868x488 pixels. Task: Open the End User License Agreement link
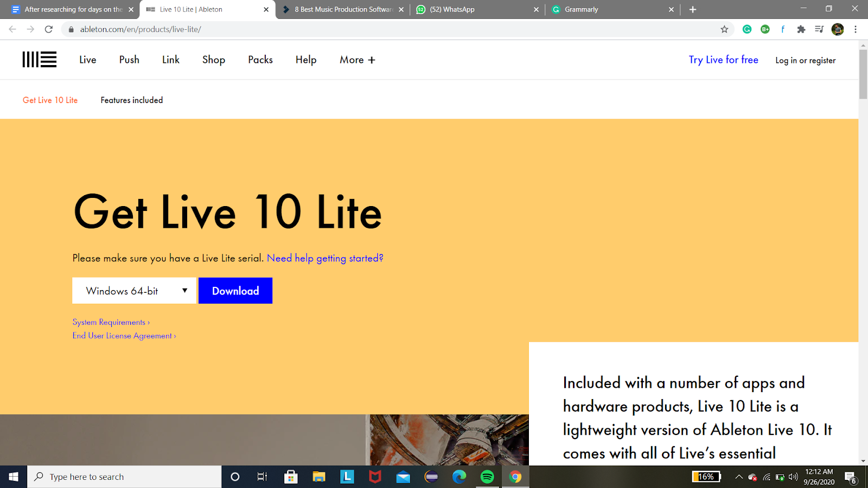pyautogui.click(x=124, y=336)
